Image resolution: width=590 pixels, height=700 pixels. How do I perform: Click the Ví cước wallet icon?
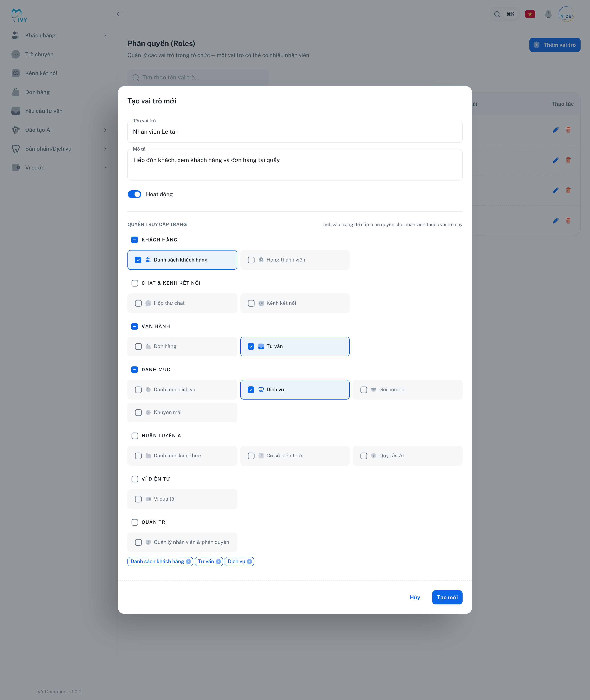[x=15, y=168]
